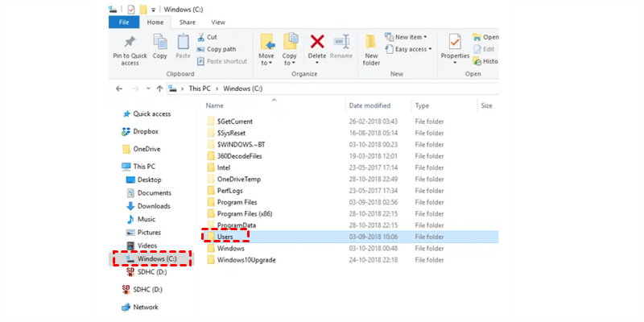Viewport: 644px width, 322px height.
Task: Select the Windows10Upgrade folder
Action: point(242,259)
